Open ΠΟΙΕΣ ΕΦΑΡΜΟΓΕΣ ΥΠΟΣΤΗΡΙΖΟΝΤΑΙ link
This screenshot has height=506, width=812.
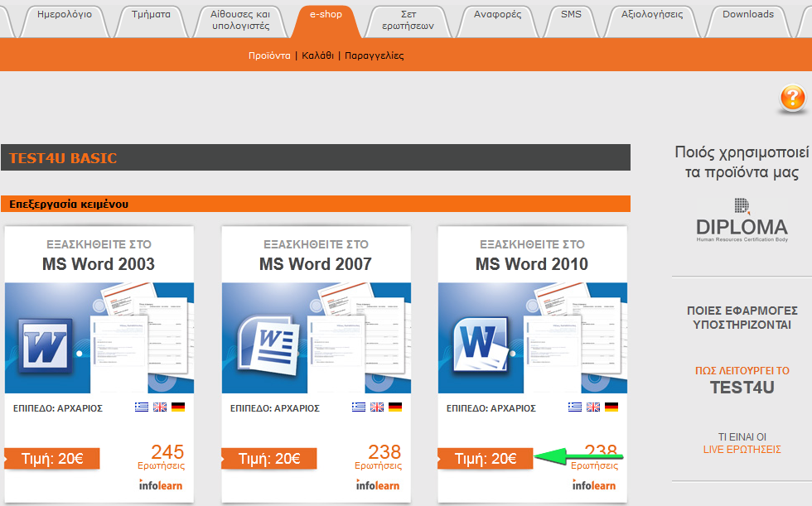742,318
